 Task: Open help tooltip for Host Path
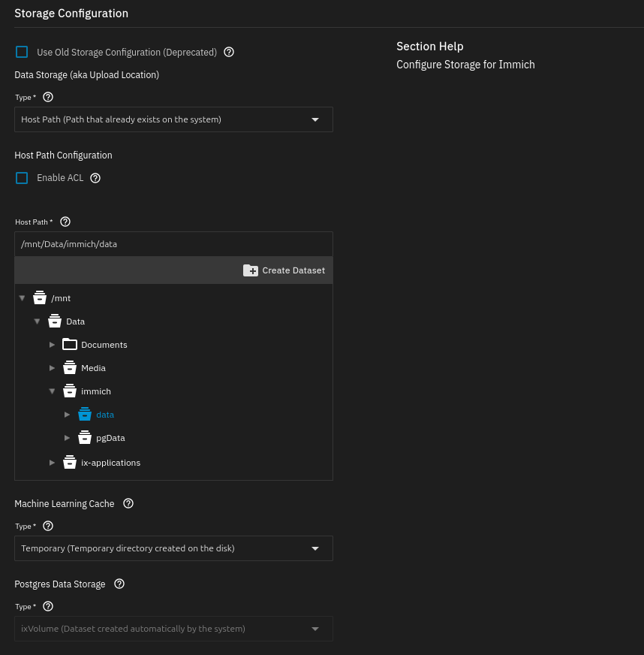[x=65, y=222]
